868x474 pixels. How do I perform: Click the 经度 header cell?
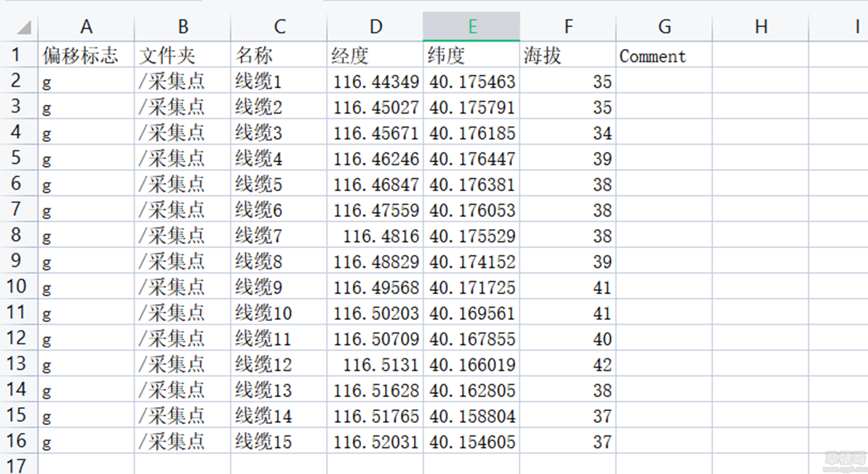(375, 54)
